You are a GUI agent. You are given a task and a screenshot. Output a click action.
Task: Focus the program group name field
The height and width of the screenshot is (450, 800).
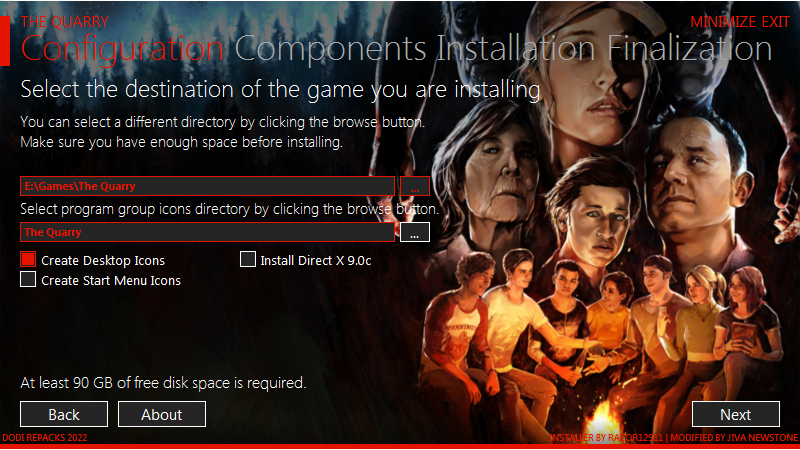tap(207, 232)
